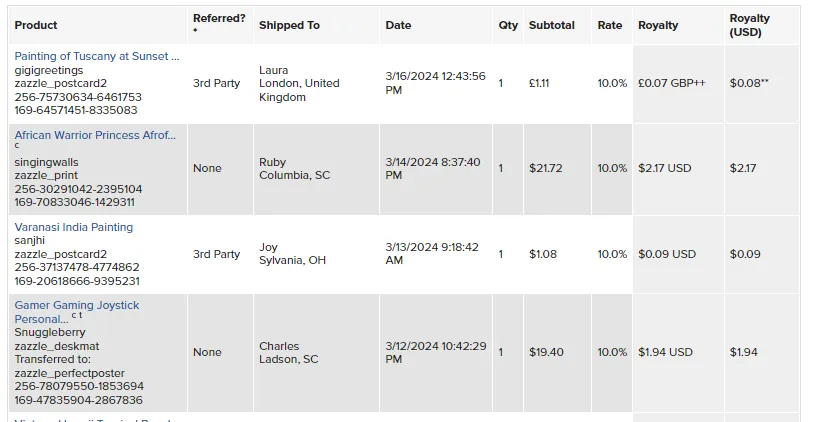The width and height of the screenshot is (816, 422).
Task: Open Painting of Tuscany at Sunset product link
Action: point(96,57)
